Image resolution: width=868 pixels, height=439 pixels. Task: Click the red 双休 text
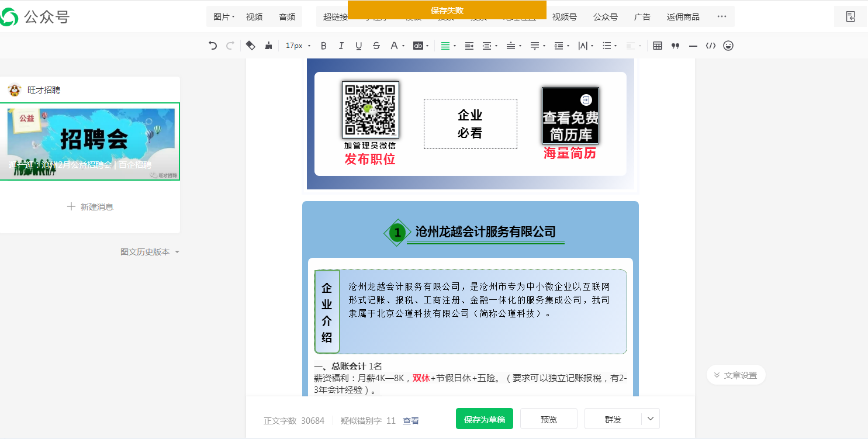coord(421,378)
